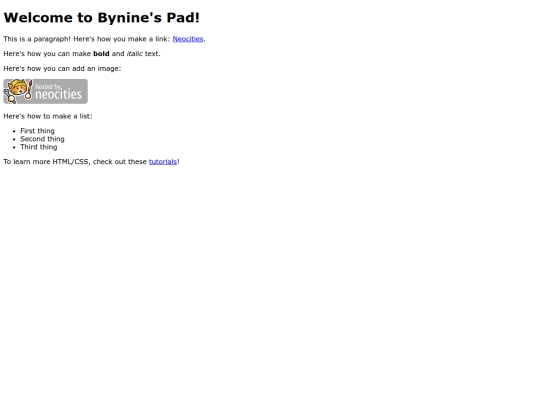Click the hosted by neocities badge image
This screenshot has width=540, height=405.
click(x=45, y=91)
